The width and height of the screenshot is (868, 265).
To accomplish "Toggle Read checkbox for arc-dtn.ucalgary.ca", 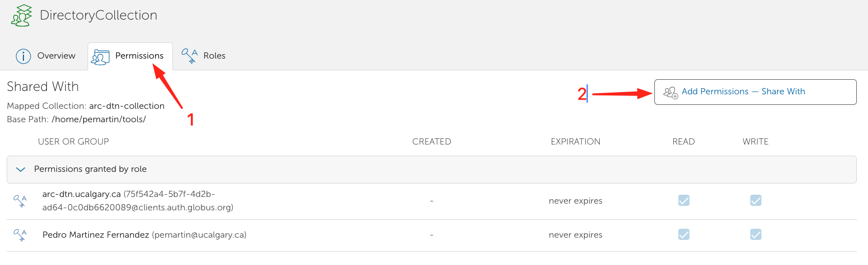I will point(683,201).
